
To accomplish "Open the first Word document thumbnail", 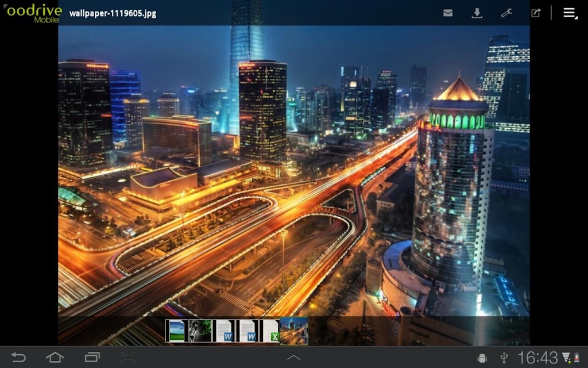I will point(224,331).
